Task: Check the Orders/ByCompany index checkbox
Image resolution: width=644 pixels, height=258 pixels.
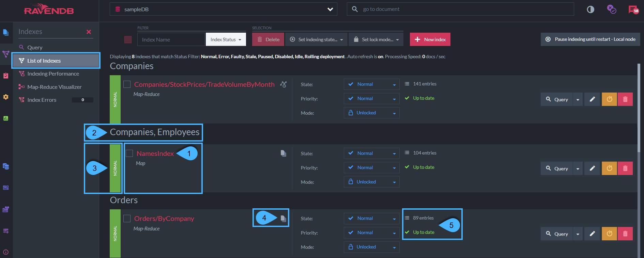Action: tap(127, 219)
